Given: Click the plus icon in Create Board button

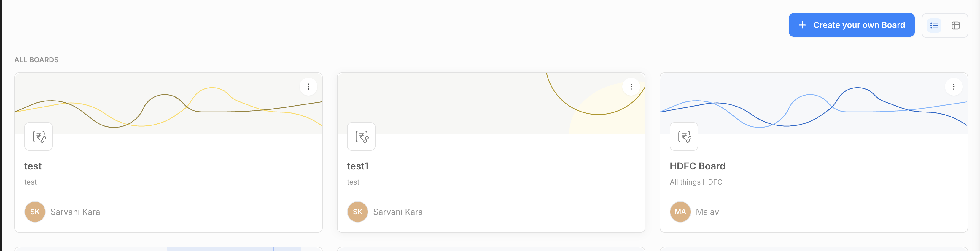Looking at the screenshot, I should (802, 25).
